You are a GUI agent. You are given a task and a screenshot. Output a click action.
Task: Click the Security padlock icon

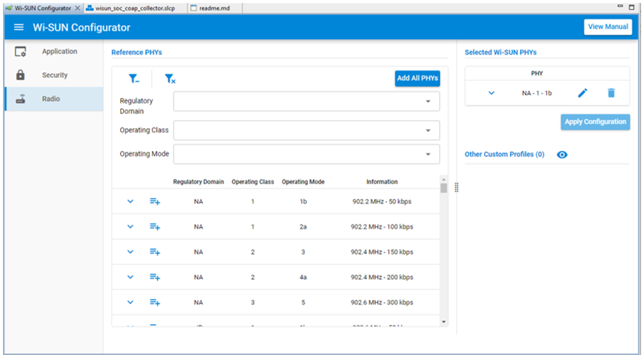pyautogui.click(x=20, y=75)
